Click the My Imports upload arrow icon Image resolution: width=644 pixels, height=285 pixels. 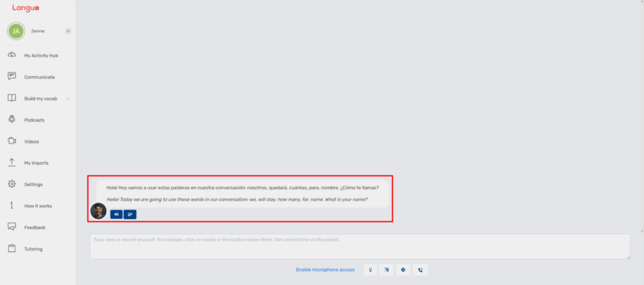pyautogui.click(x=12, y=162)
